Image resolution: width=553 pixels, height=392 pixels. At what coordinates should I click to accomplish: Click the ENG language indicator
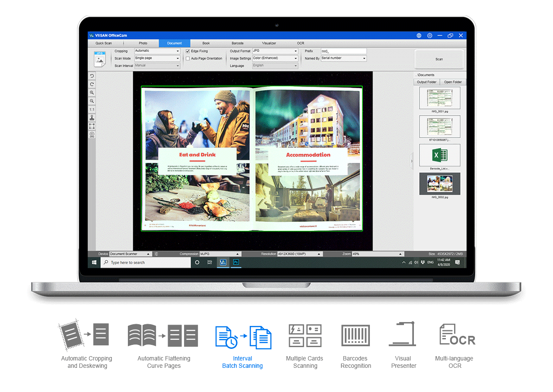pos(430,262)
